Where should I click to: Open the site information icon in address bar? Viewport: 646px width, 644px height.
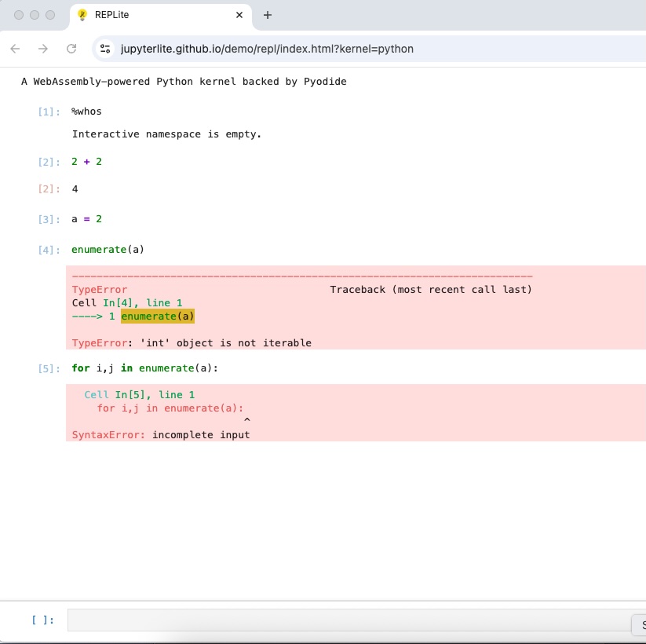tap(105, 49)
